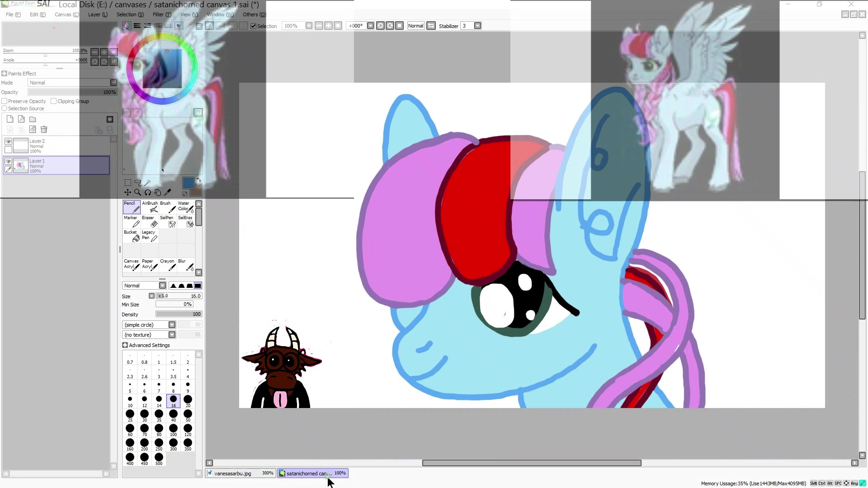Image resolution: width=868 pixels, height=488 pixels.
Task: Choose brush size 20 preset
Action: (x=188, y=401)
